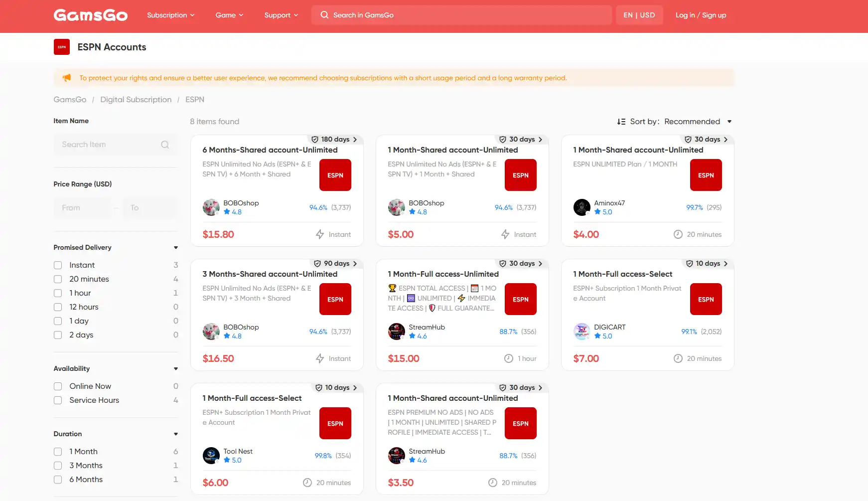Click the 99.8% rating on Tool Nest
This screenshot has width=868, height=501.
click(x=323, y=456)
